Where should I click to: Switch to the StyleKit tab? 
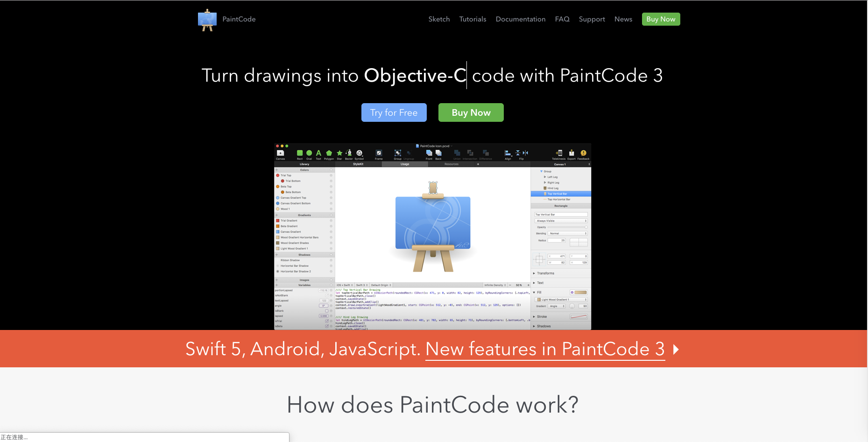pyautogui.click(x=358, y=164)
